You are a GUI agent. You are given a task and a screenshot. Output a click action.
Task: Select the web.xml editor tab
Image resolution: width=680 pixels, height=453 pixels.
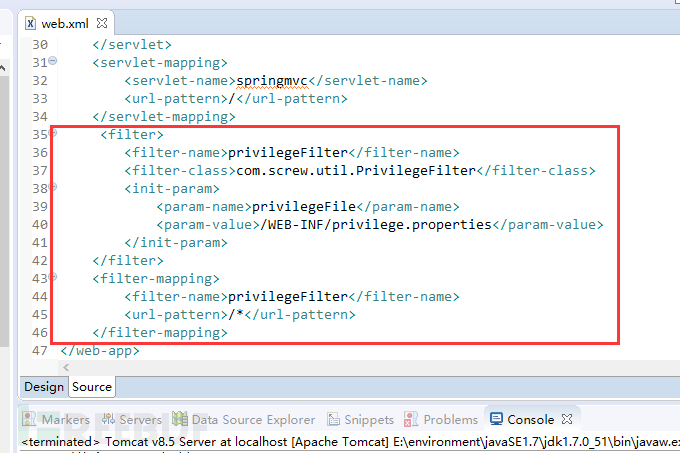(x=66, y=23)
